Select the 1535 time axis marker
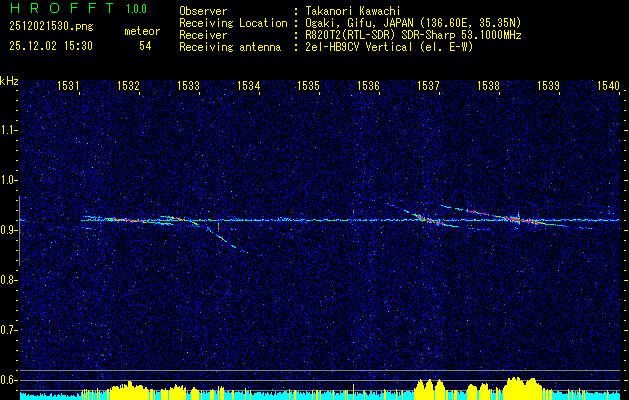The width and height of the screenshot is (629, 400). point(309,87)
